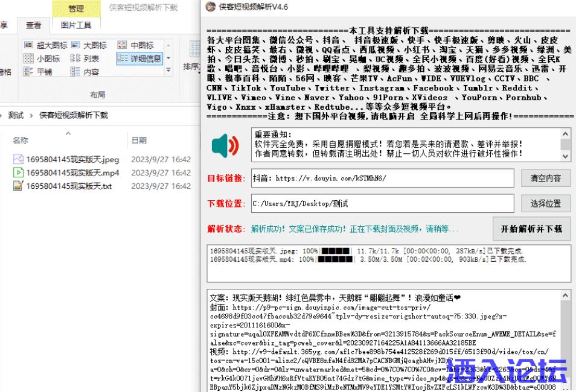Image resolution: width=576 pixels, height=392 pixels.
Task: Choose the 内容 content layout
Action: point(85,72)
